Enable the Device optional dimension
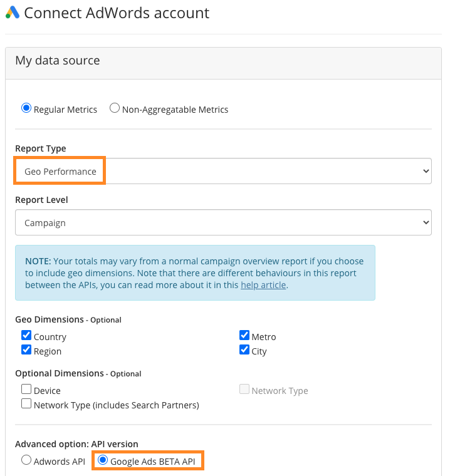Screen dimensions: 450x476 pyautogui.click(x=26, y=389)
